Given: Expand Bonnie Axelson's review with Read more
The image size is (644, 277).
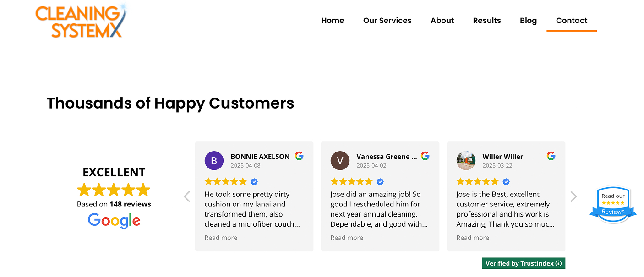Looking at the screenshot, I should (221, 238).
